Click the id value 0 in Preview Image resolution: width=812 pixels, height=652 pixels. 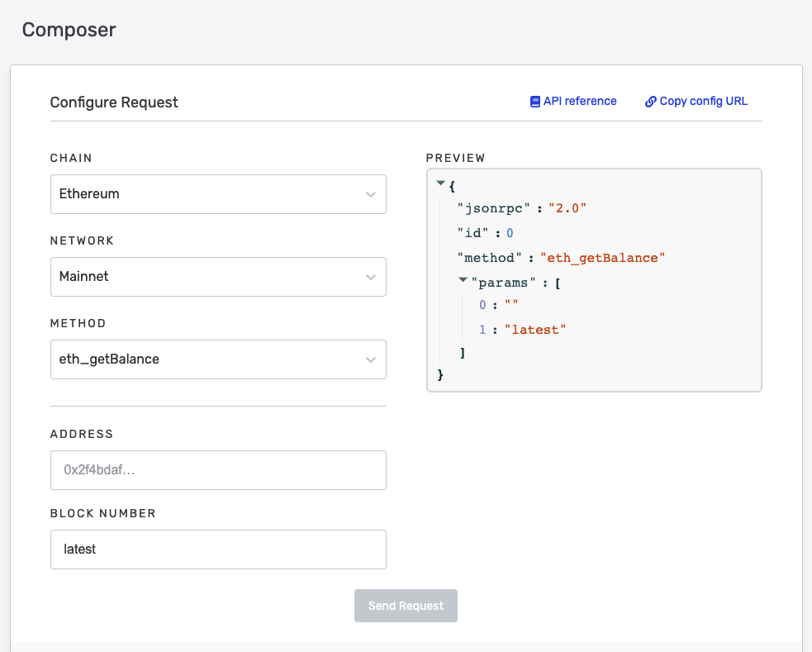pos(510,234)
